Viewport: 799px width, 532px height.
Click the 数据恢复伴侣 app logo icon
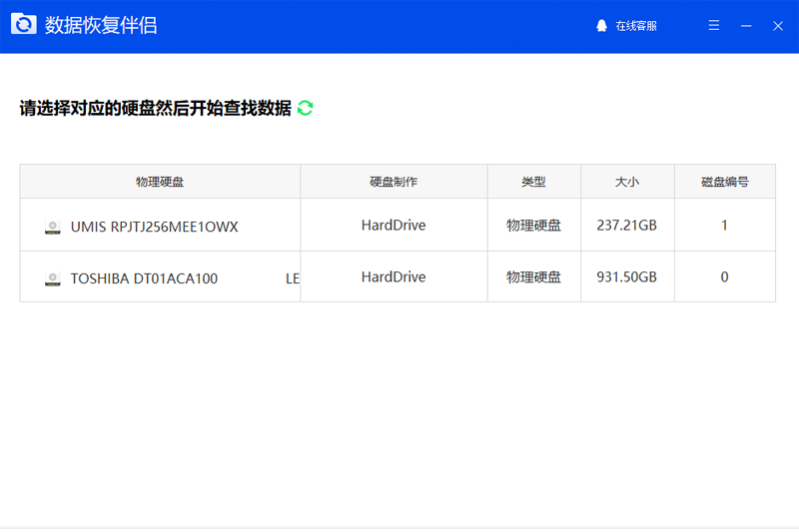click(24, 25)
